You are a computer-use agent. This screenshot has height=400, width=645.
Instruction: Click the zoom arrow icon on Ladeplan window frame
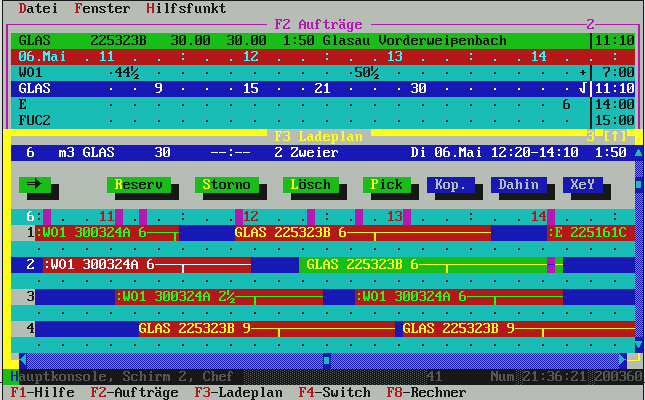pyautogui.click(x=615, y=136)
